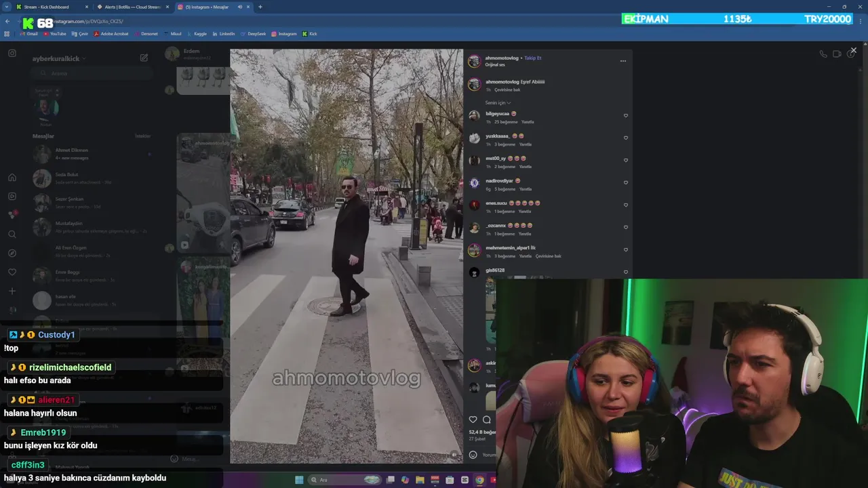This screenshot has height=488, width=868.
Task: Open the Windows Start menu
Action: click(299, 480)
